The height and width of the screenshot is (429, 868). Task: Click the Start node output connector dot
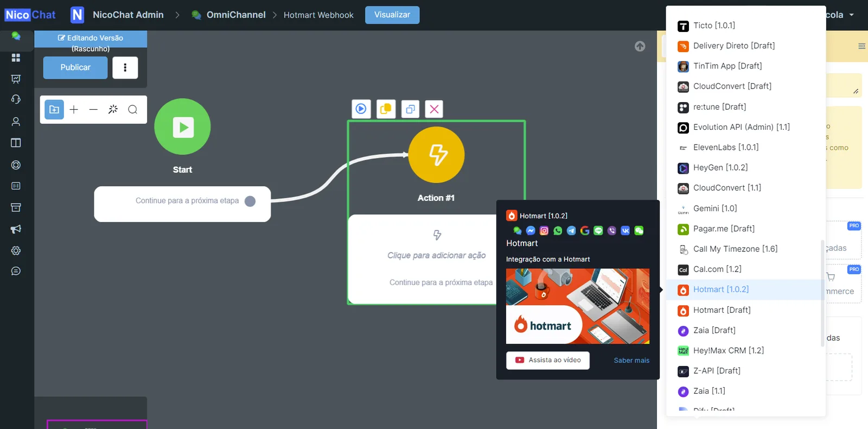point(250,201)
